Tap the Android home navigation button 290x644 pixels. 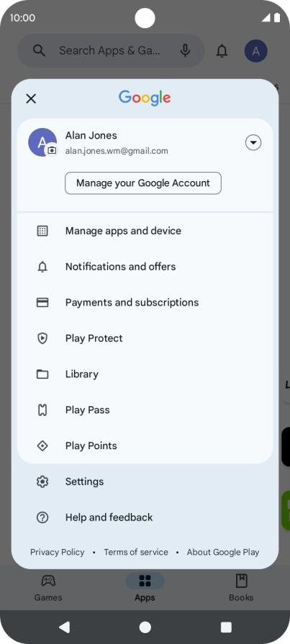click(x=145, y=627)
